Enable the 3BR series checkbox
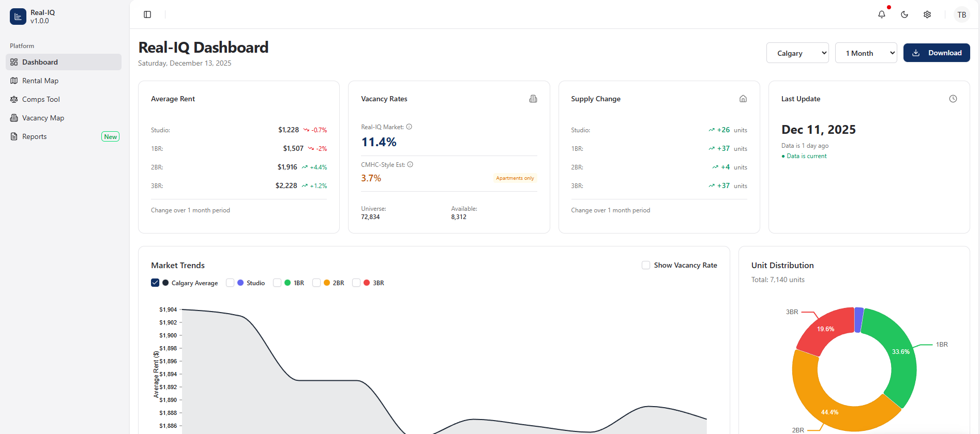The image size is (980, 434). click(356, 283)
